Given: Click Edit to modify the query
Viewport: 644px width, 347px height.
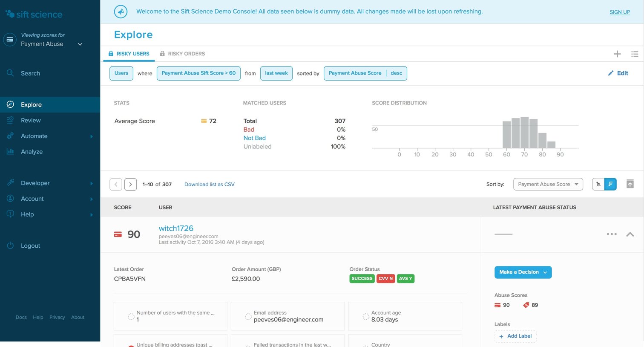Looking at the screenshot, I should point(618,73).
